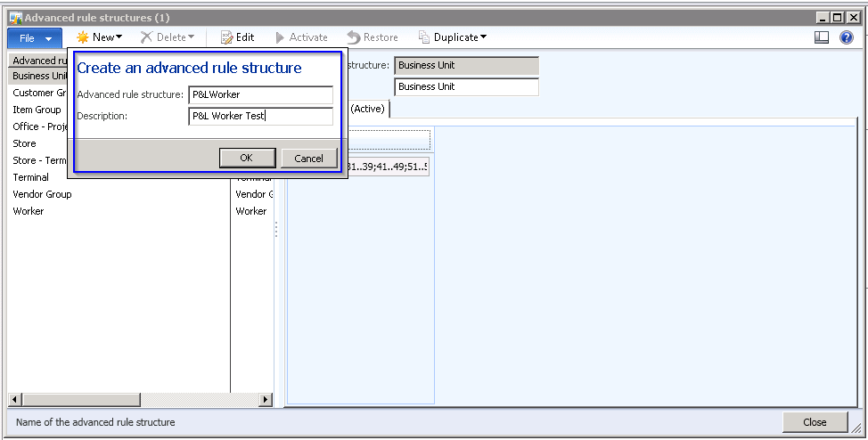Image resolution: width=868 pixels, height=440 pixels.
Task: Toggle the view layout icon
Action: [822, 37]
